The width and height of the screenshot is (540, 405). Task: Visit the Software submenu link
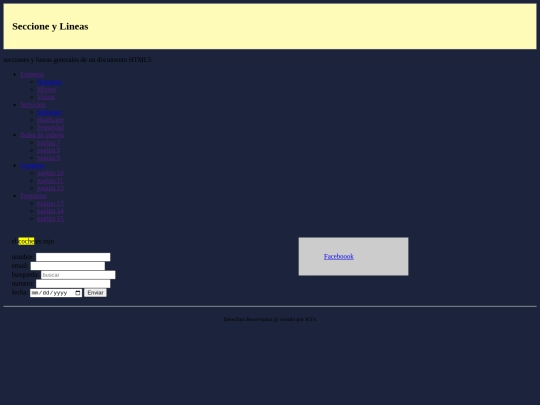tap(49, 112)
